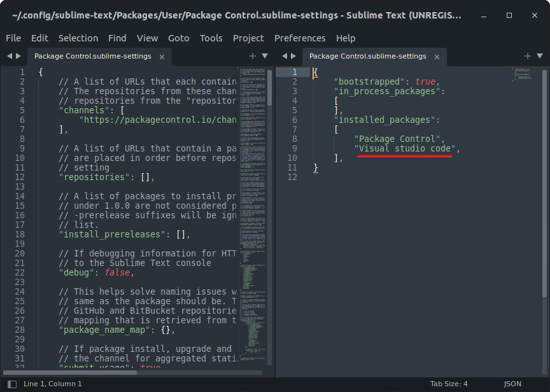Close the left pane tab
550x392 pixels.
162,57
